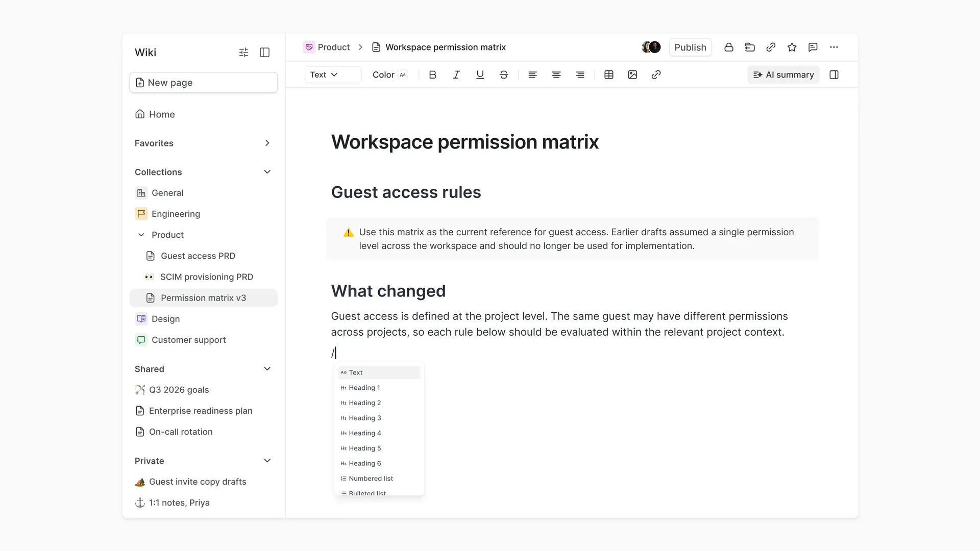Move page to folder icon
Image resolution: width=980 pixels, height=551 pixels.
tap(750, 47)
